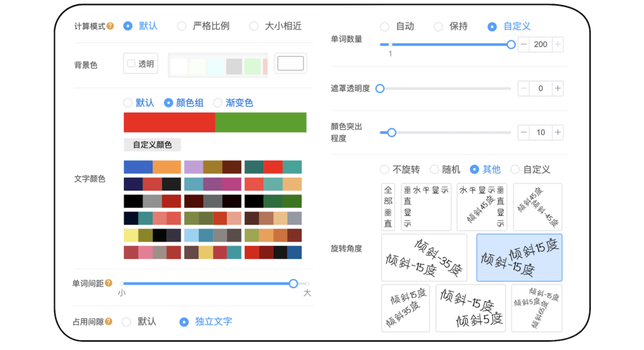Choose the navy, red, black color group
The width and height of the screenshot is (644, 350).
pos(152,184)
